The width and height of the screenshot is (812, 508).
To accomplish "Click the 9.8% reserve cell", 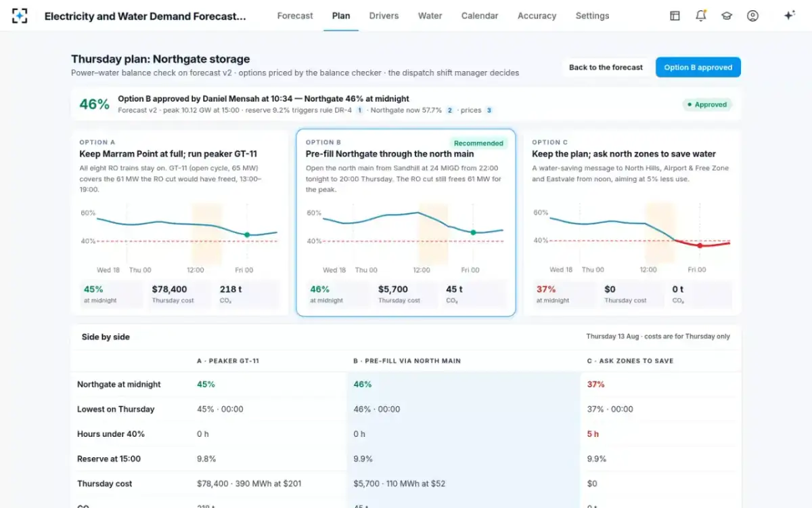I will coord(206,459).
